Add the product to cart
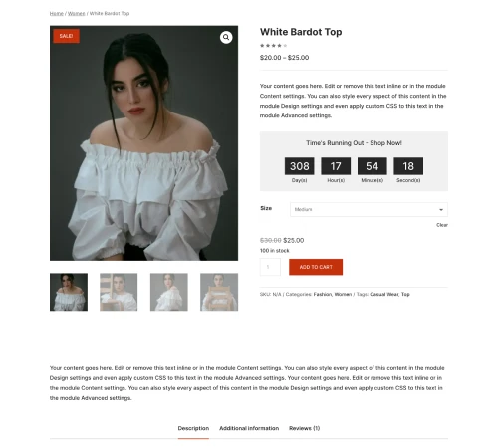Image resolution: width=498 pixels, height=448 pixels. [x=316, y=267]
